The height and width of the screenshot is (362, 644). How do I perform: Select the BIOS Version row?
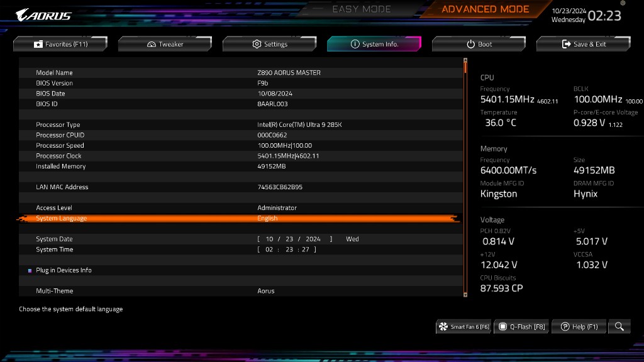point(241,83)
